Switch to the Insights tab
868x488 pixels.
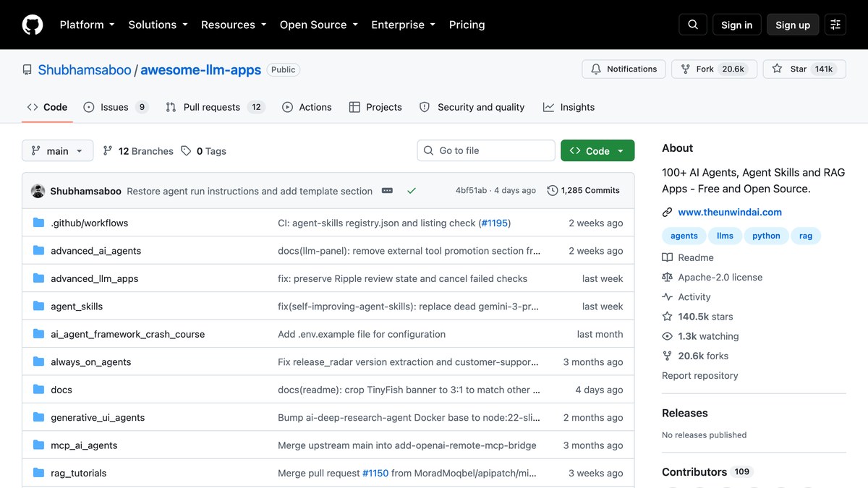point(569,107)
